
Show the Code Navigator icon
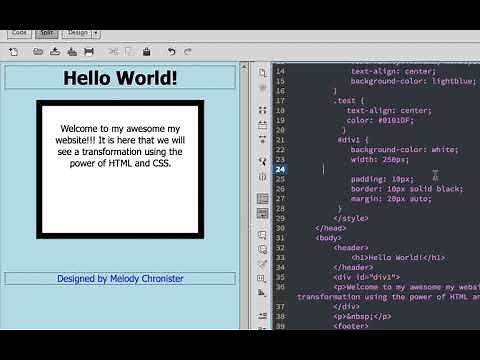tap(263, 88)
